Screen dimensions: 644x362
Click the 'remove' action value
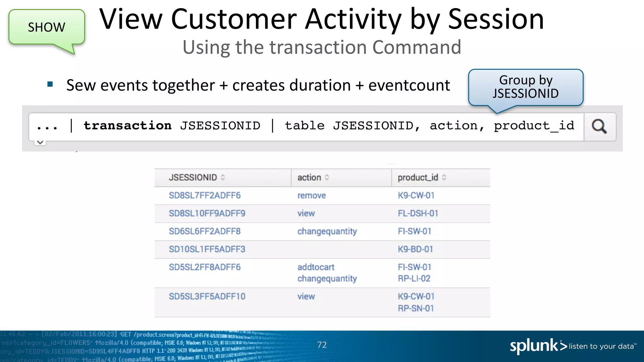312,195
